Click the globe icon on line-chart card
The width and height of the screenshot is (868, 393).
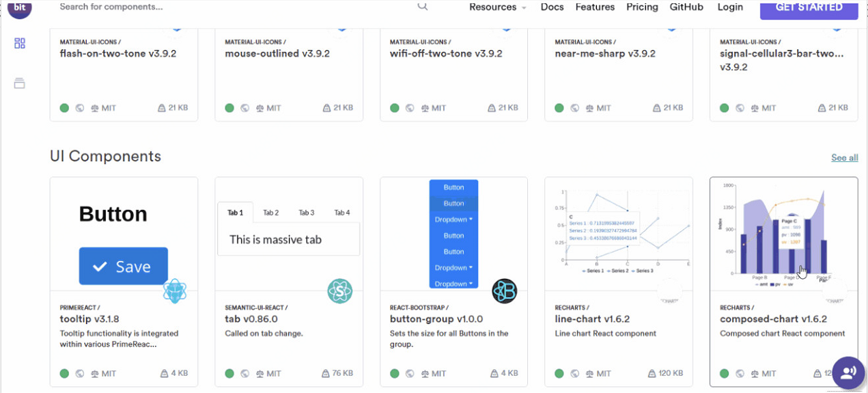(575, 374)
